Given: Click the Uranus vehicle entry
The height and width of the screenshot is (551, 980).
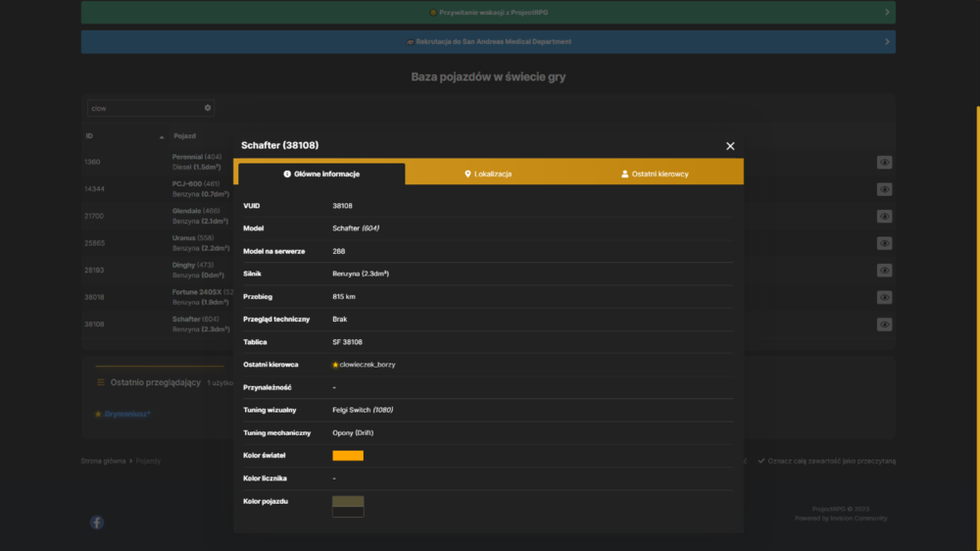Looking at the screenshot, I should click(192, 237).
